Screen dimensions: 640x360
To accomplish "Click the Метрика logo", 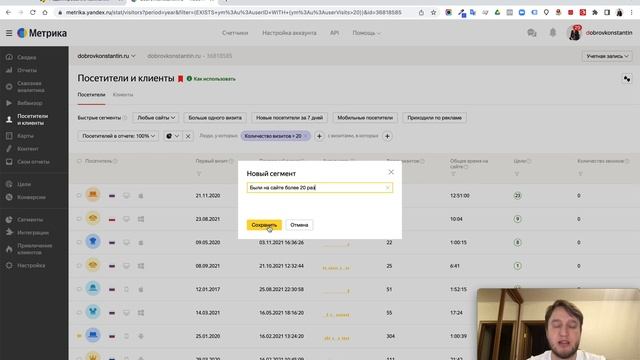I will (42, 33).
